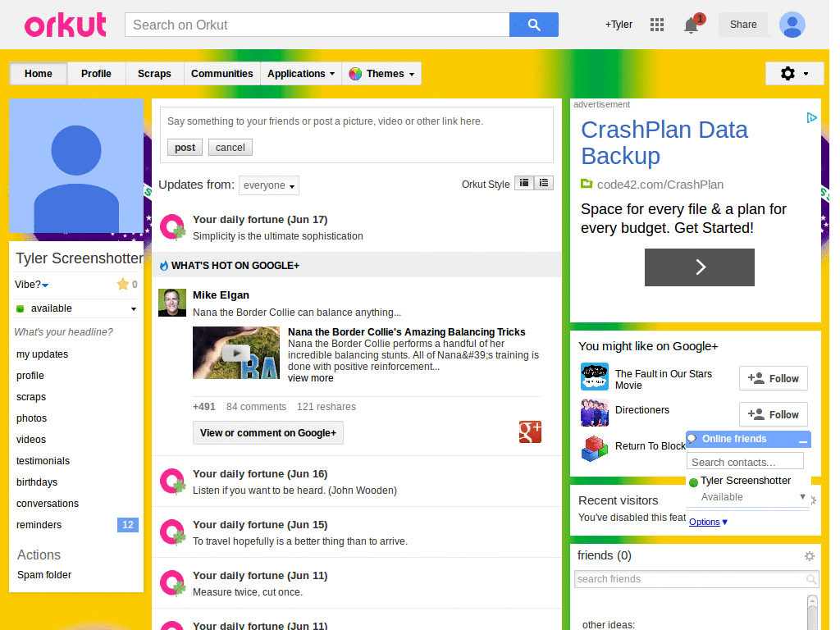Screen dimensions: 840x630
Task: Click view more on Nana post
Action: 311,378
